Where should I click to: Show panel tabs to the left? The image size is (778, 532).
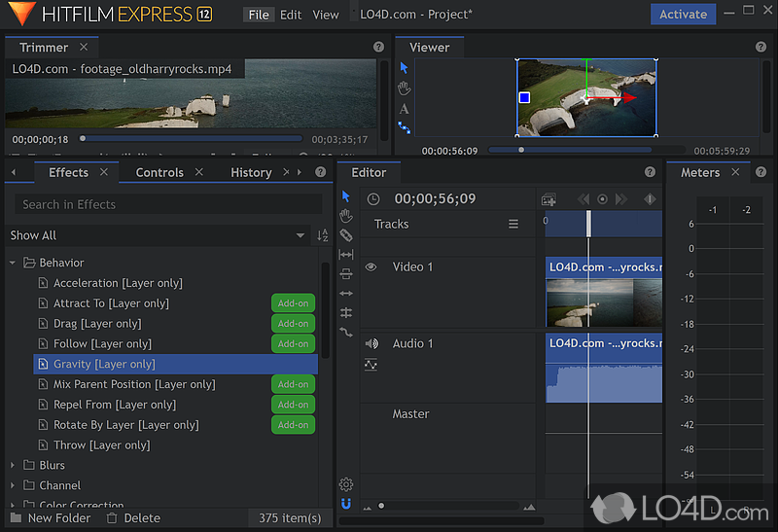14,172
